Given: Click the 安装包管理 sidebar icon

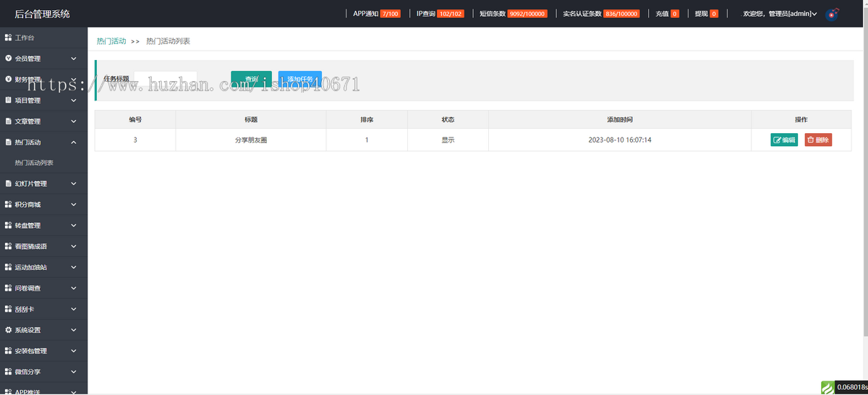Looking at the screenshot, I should point(8,351).
